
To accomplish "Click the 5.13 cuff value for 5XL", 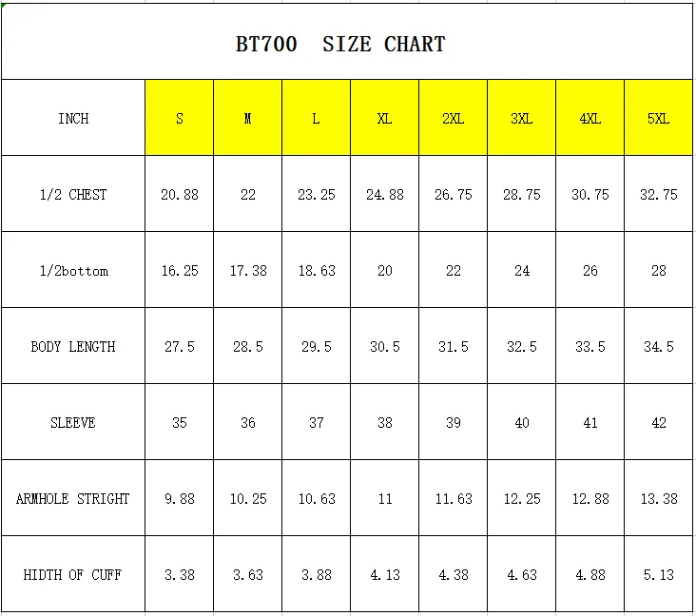I will click(x=658, y=574).
